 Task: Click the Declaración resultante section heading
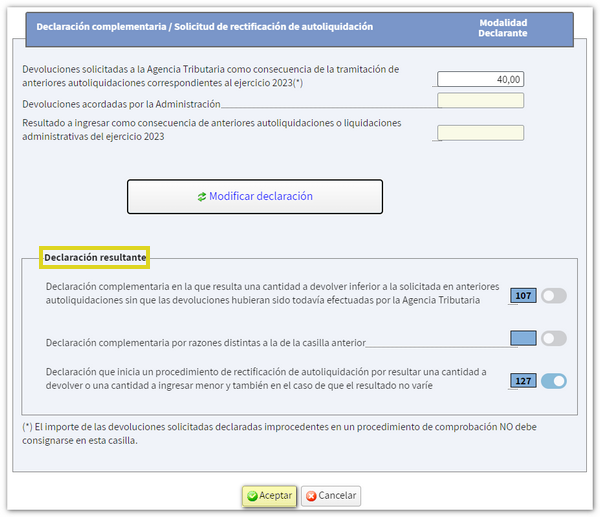(x=95, y=258)
